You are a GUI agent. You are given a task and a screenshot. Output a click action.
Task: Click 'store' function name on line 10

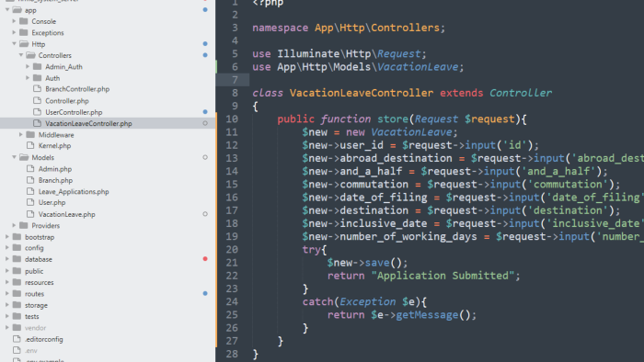point(393,119)
